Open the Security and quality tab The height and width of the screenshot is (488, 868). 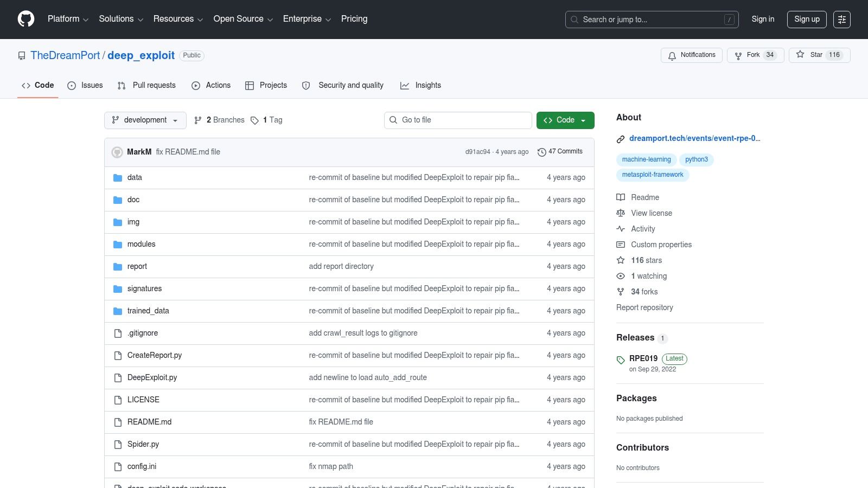[343, 86]
